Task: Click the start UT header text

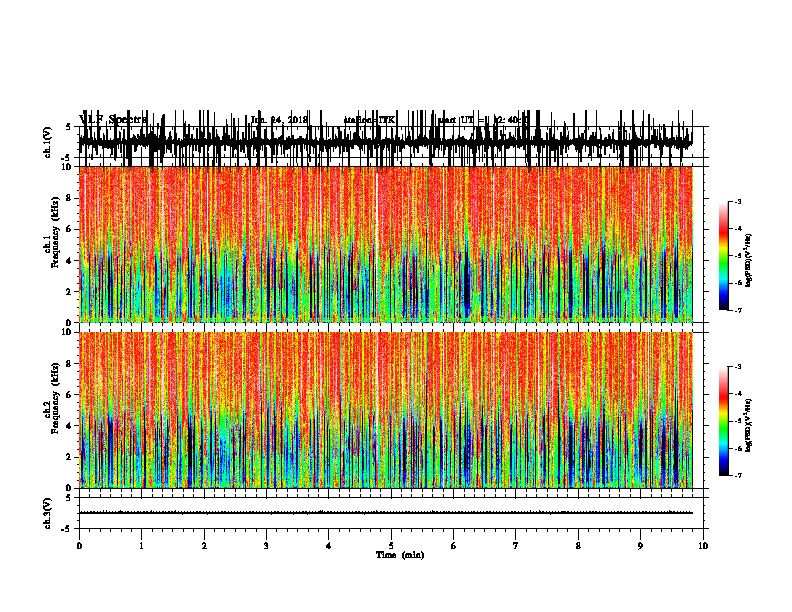Action: pyautogui.click(x=482, y=120)
